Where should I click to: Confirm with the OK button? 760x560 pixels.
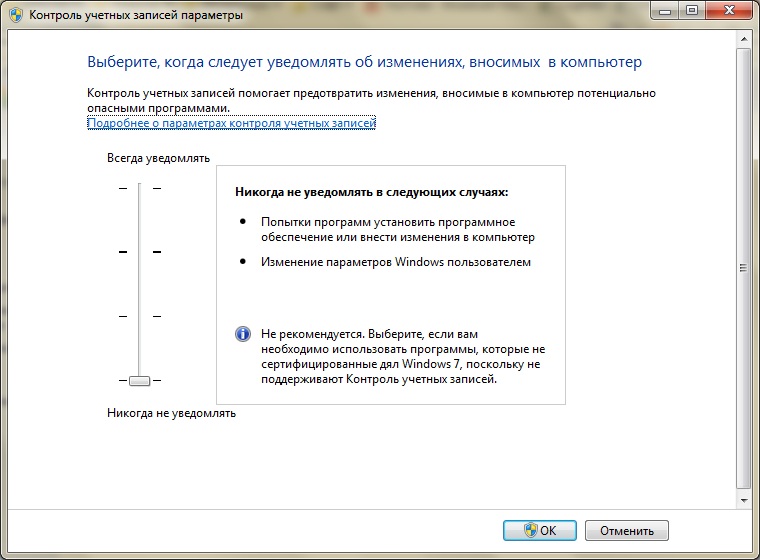[539, 530]
